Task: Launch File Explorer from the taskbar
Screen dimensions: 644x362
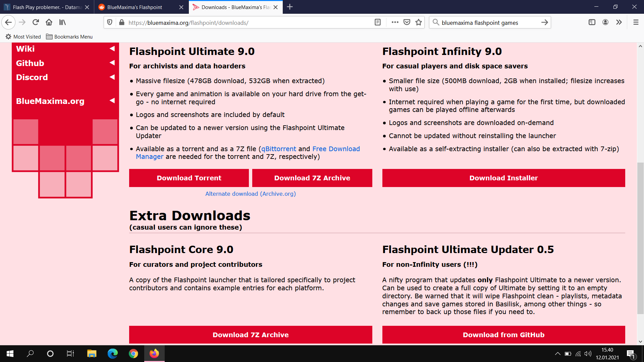Action: click(92, 354)
